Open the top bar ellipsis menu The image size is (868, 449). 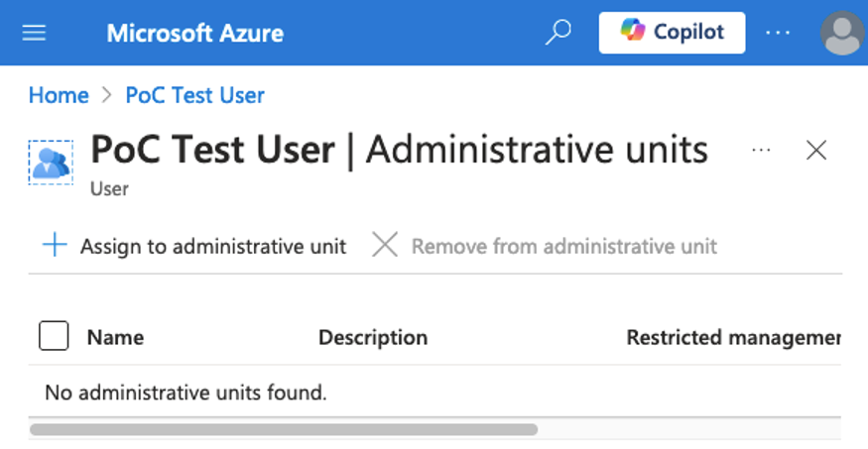coord(778,33)
